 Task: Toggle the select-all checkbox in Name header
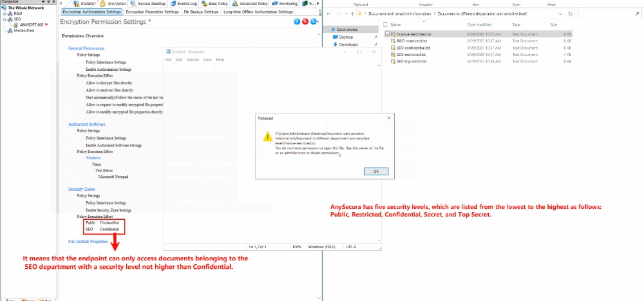point(387,24)
